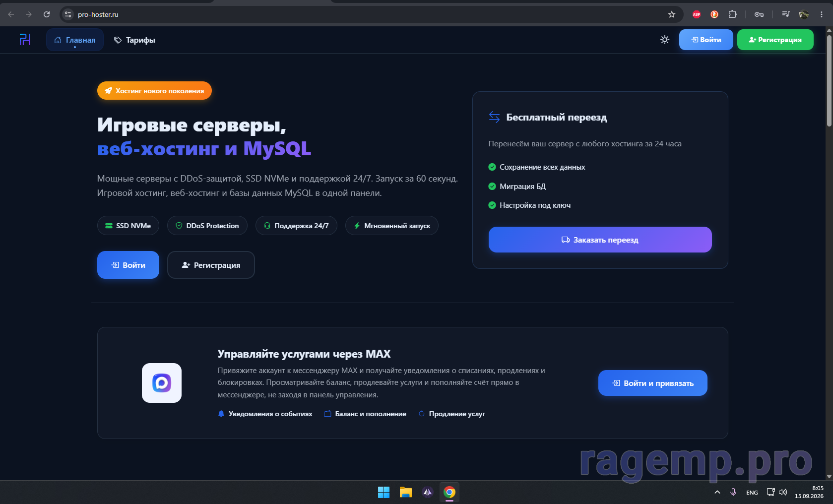Open the Chrome three-dot menu
This screenshot has width=833, height=504.
(x=822, y=14)
